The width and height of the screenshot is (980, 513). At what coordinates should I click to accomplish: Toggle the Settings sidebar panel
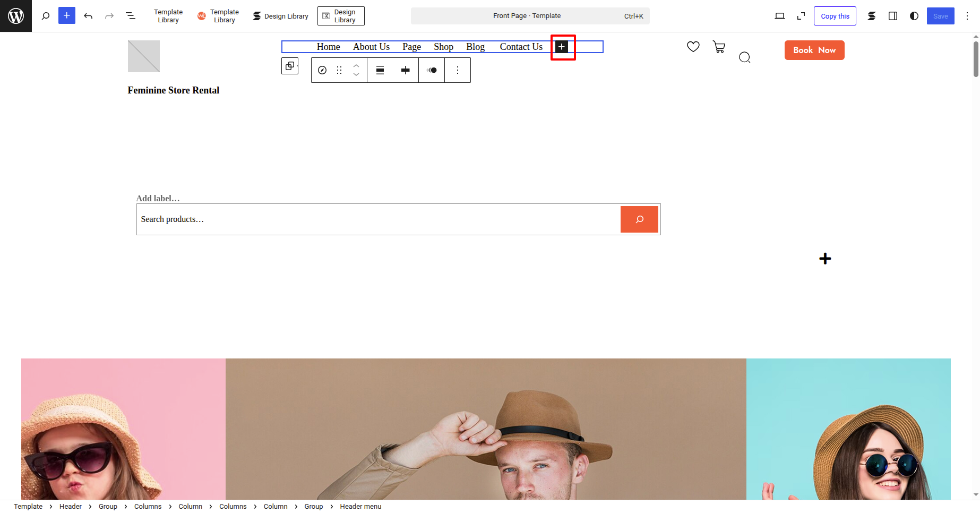(893, 16)
